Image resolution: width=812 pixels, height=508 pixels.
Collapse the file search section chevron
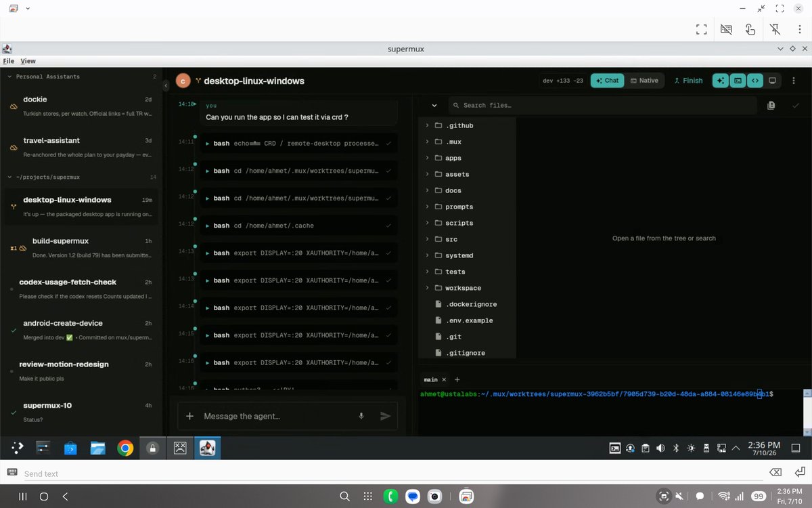[434, 106]
